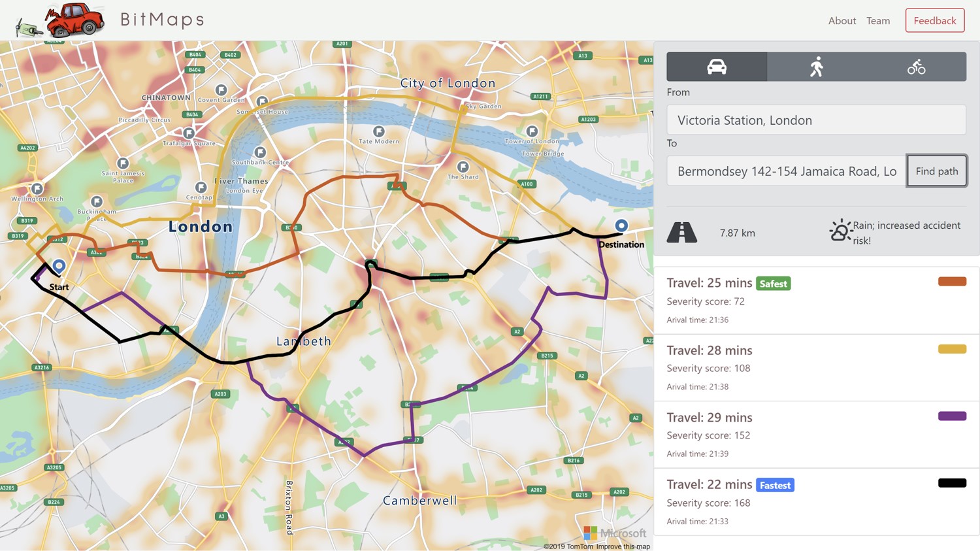Switch to bicycle mode icon
This screenshot has height=551, width=980.
coord(916,67)
